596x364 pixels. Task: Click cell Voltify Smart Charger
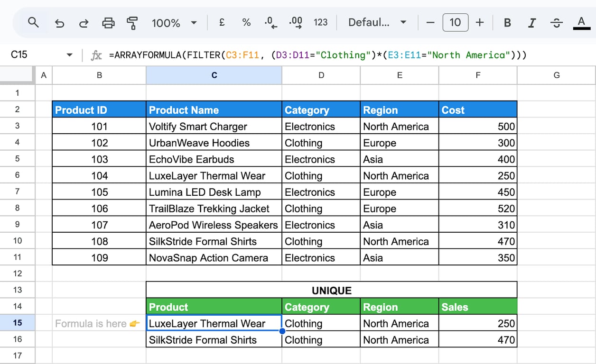click(x=214, y=126)
